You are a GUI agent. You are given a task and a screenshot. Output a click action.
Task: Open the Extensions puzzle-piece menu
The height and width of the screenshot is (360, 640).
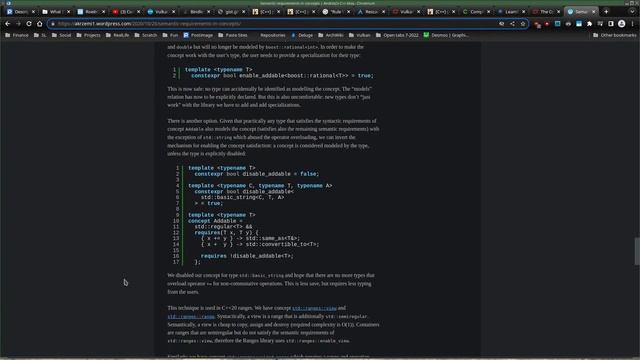tap(589, 24)
